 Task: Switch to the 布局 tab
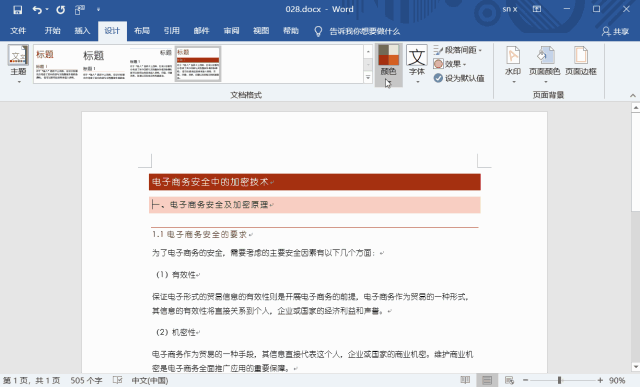click(x=142, y=31)
